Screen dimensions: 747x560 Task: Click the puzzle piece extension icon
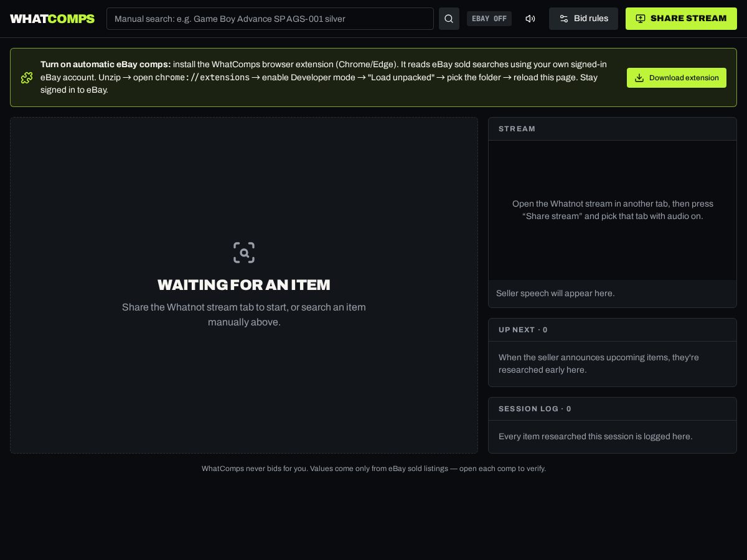click(27, 78)
